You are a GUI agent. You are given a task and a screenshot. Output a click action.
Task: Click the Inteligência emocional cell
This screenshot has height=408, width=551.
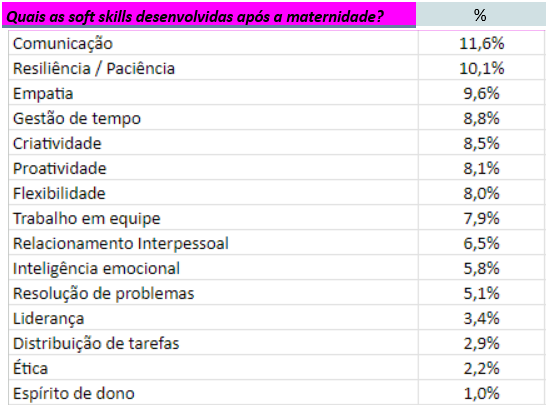213,268
